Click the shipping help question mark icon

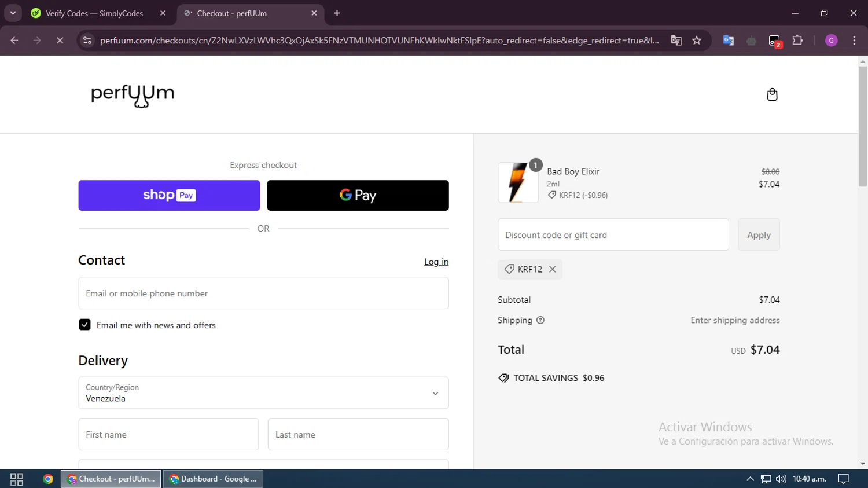540,320
